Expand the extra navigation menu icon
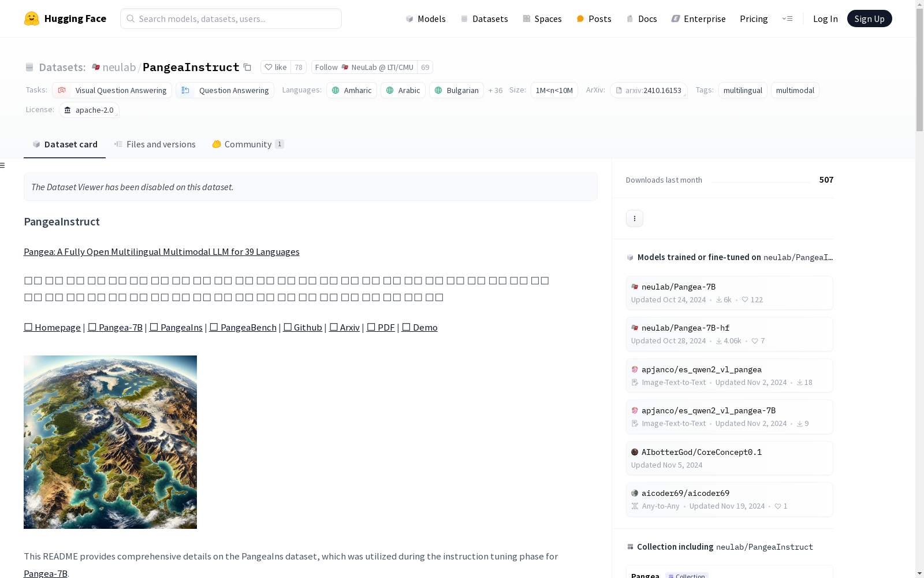924x578 pixels. coord(787,18)
